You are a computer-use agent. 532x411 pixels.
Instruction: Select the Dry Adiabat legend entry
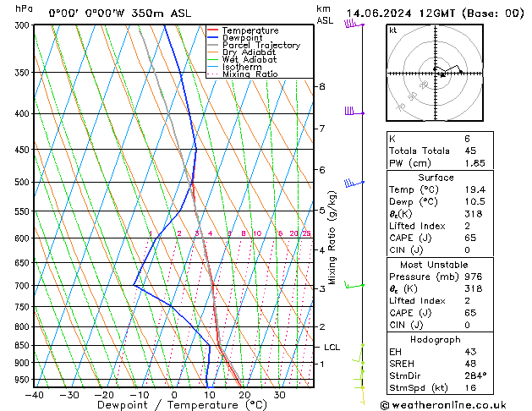tap(242, 52)
